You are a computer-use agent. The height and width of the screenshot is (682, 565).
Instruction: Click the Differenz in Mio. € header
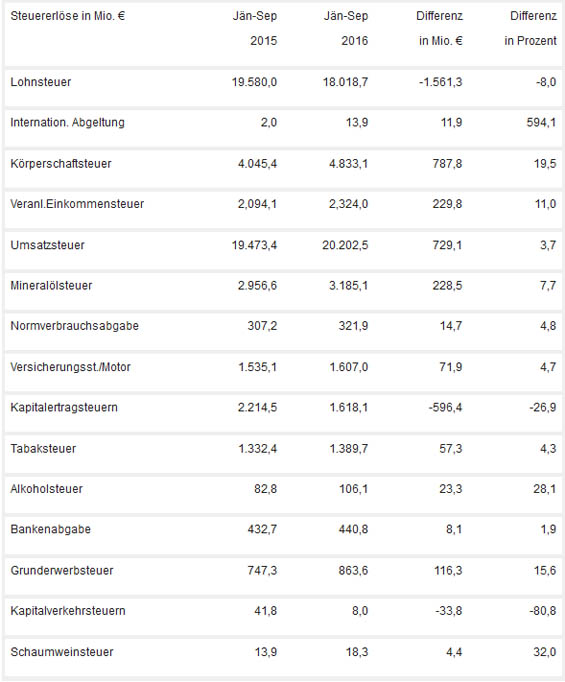point(439,28)
